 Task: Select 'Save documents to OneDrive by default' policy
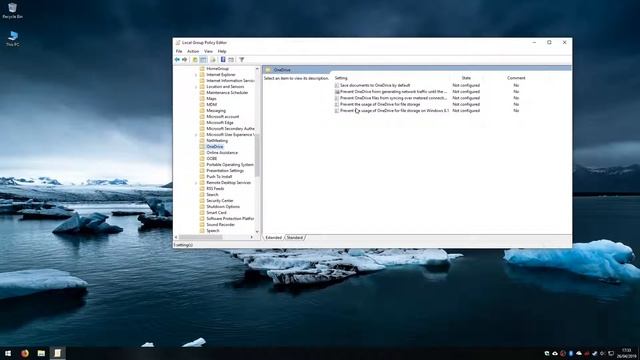click(372, 85)
